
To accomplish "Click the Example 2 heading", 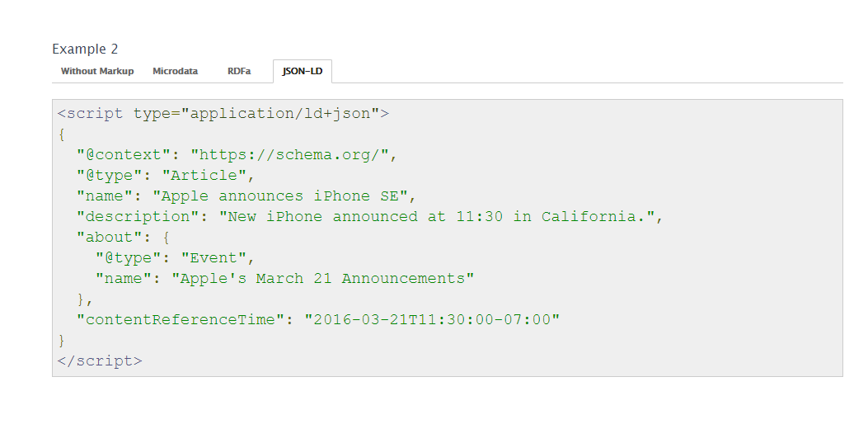I will [x=85, y=49].
